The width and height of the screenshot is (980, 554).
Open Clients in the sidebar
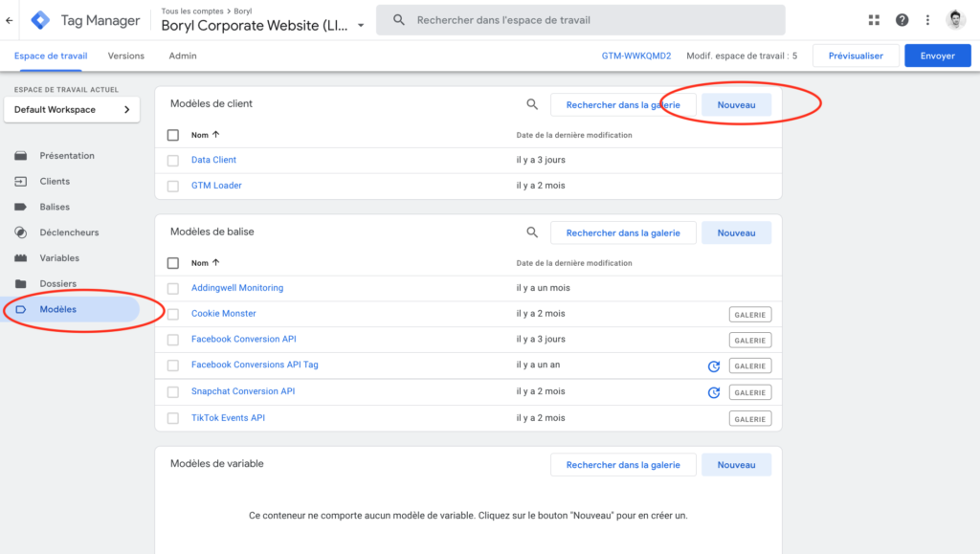pyautogui.click(x=55, y=181)
